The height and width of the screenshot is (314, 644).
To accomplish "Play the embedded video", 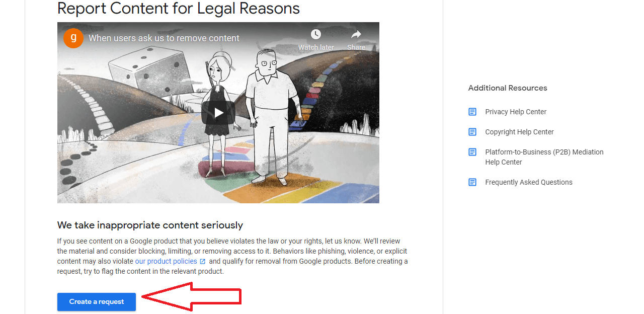I will 218,113.
